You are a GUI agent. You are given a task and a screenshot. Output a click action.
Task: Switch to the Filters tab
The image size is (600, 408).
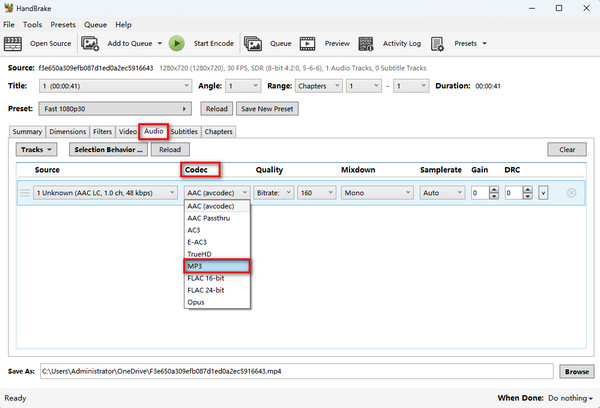point(102,132)
